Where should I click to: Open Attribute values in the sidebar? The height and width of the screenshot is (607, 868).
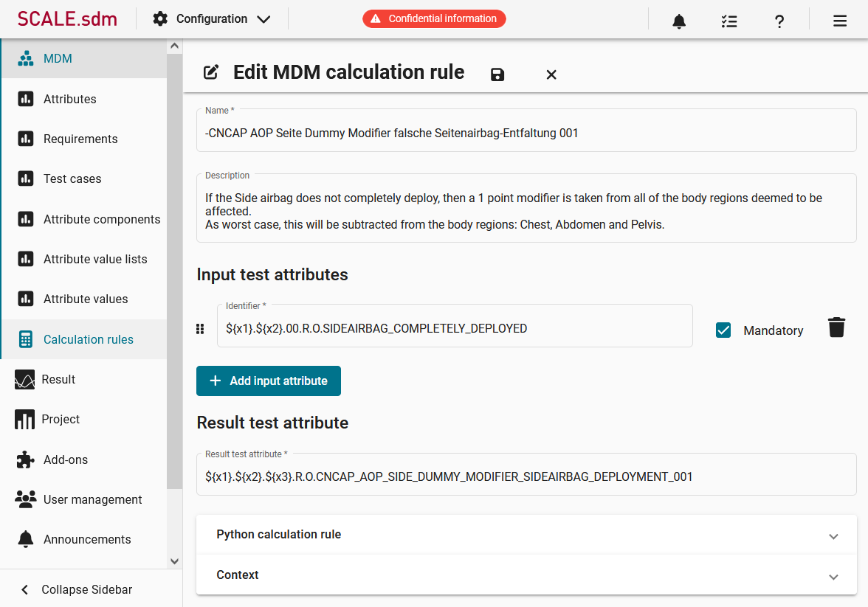click(84, 299)
